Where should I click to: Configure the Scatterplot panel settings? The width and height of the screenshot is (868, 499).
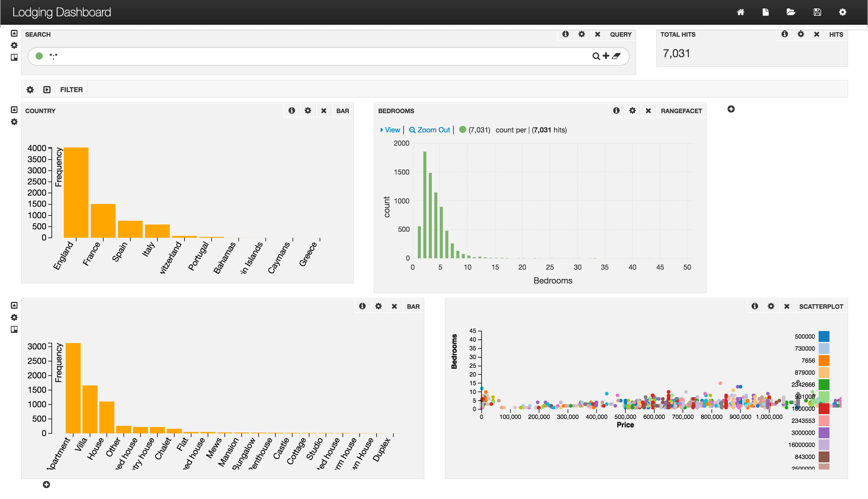[771, 306]
